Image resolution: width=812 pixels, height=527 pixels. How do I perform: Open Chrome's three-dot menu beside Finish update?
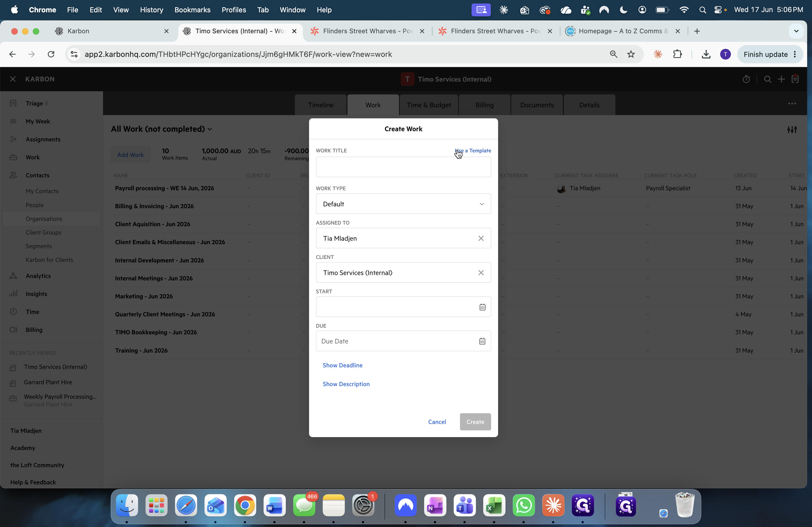coord(795,54)
